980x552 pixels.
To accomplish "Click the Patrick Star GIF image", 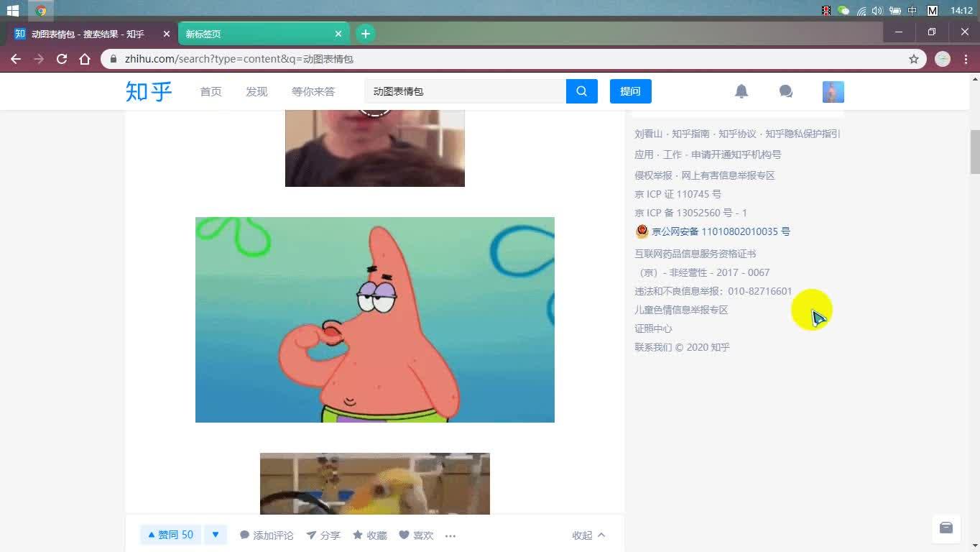I will [x=374, y=319].
